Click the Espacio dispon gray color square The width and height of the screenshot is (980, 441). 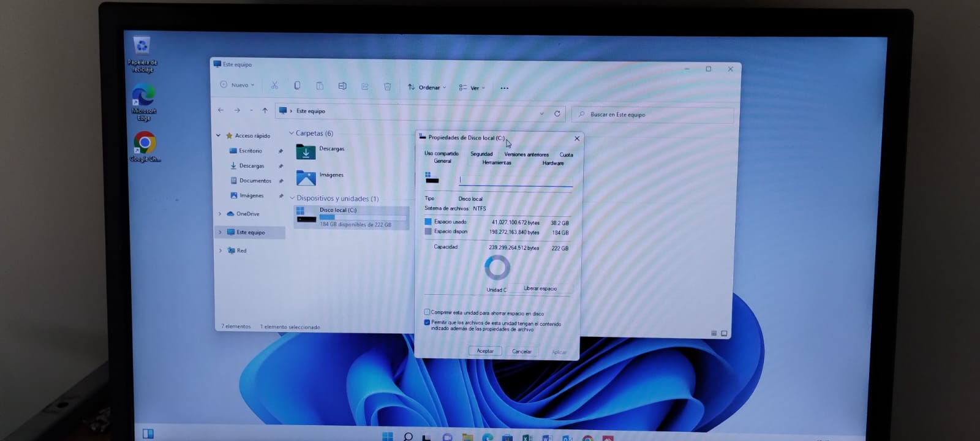point(428,232)
